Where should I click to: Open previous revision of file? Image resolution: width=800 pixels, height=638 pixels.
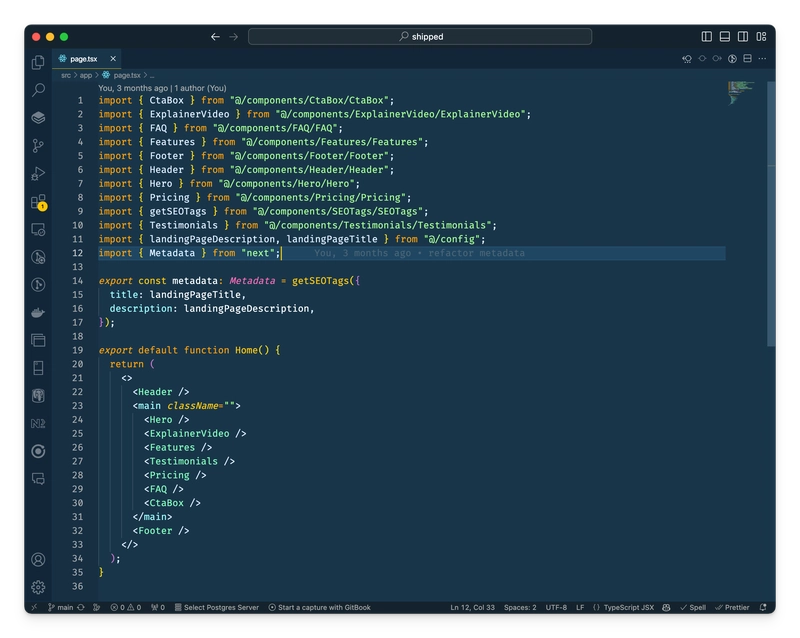coord(687,59)
